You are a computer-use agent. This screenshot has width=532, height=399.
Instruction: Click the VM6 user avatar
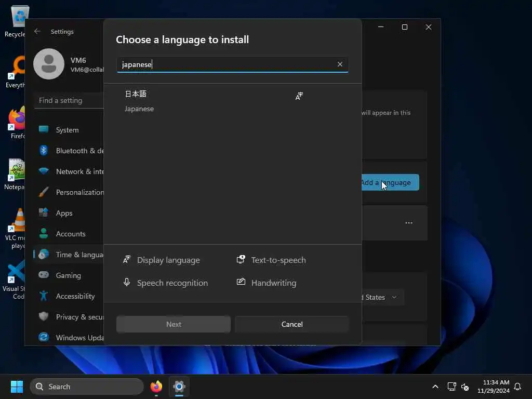(x=49, y=64)
